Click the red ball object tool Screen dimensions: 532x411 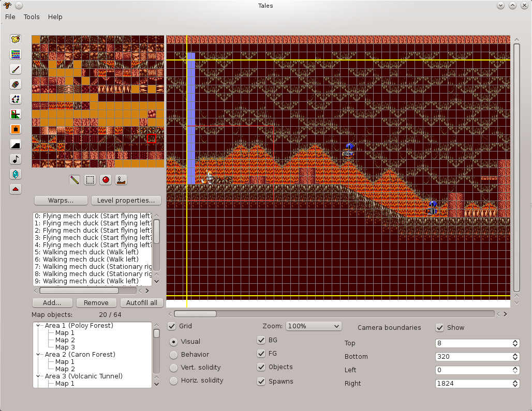(x=106, y=180)
